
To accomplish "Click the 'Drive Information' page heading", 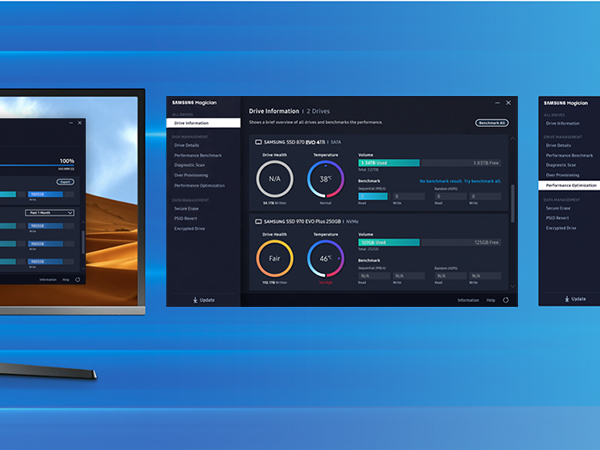I will click(x=274, y=111).
